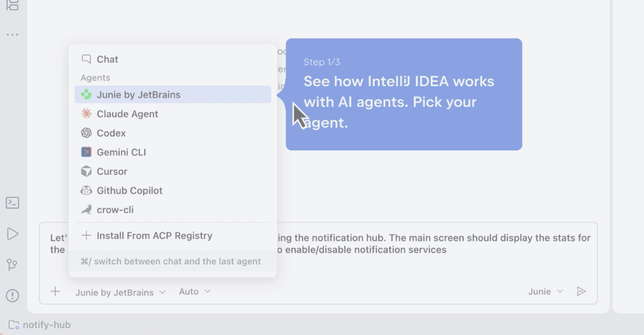Open the Problems tool window icon

pyautogui.click(x=12, y=295)
